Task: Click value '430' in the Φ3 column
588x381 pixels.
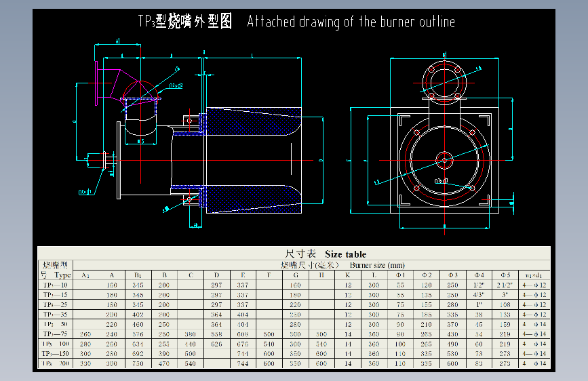Action: click(452, 334)
